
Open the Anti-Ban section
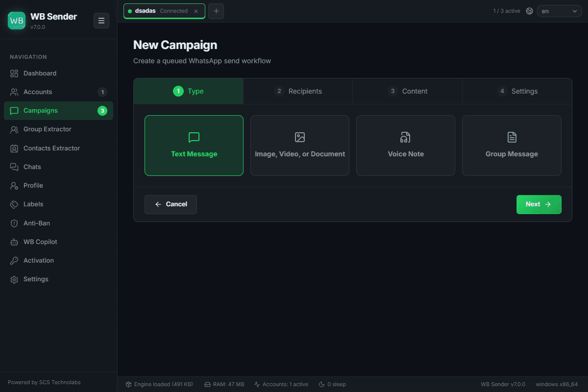(x=58, y=223)
